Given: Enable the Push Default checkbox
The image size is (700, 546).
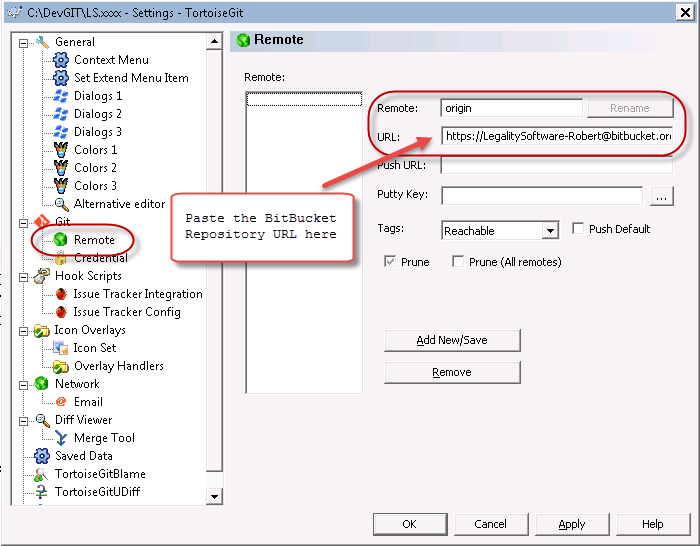Looking at the screenshot, I should coord(578,229).
